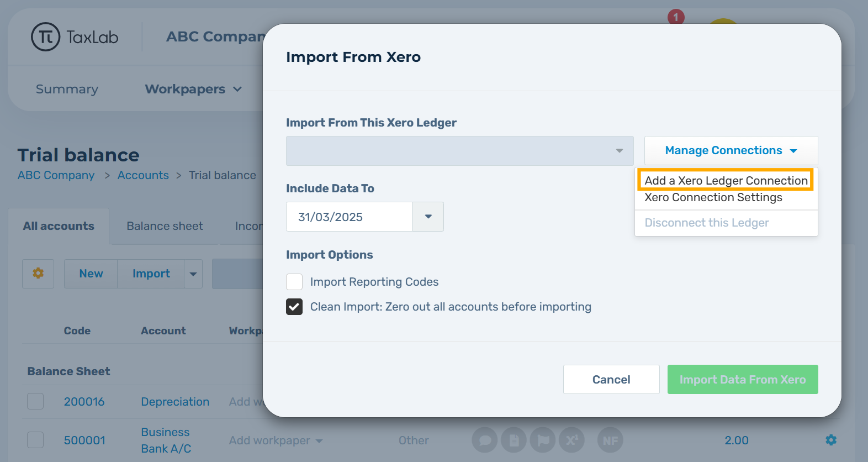Click the New account button
The width and height of the screenshot is (868, 462).
tap(91, 274)
